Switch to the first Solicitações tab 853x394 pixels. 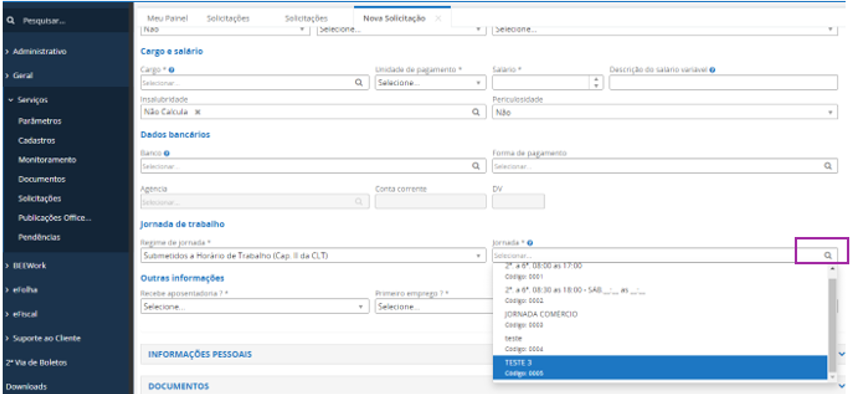coord(228,19)
